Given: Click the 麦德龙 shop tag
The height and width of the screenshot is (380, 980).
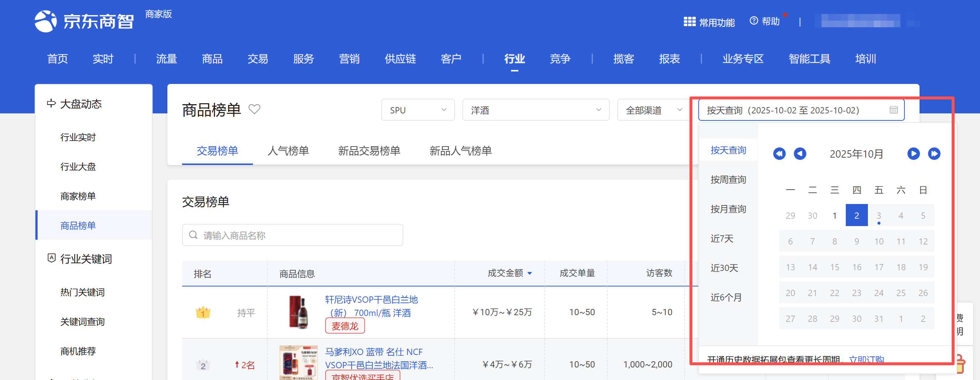Looking at the screenshot, I should [x=345, y=326].
